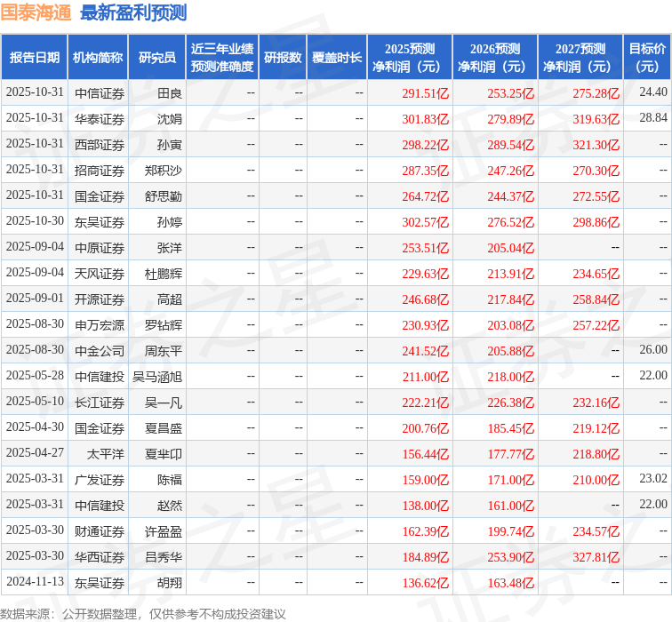Click 中信证券 institution cell
The height and width of the screenshot is (622, 672).
(x=100, y=93)
